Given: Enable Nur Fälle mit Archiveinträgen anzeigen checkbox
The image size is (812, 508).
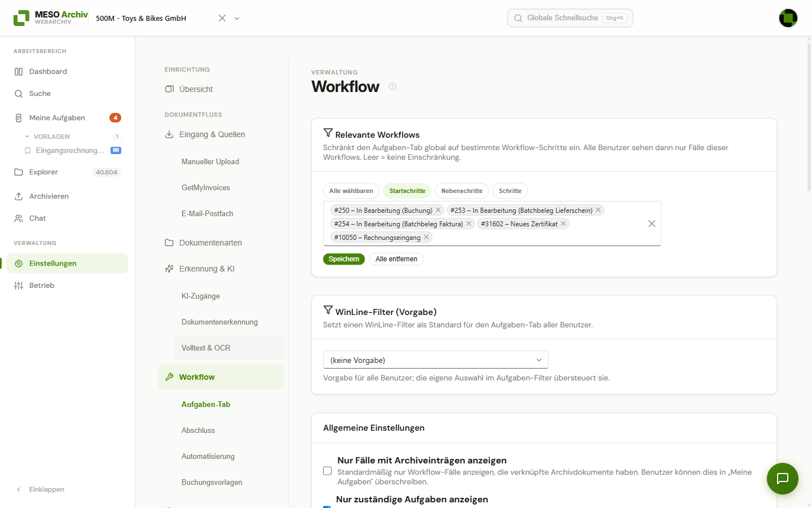Looking at the screenshot, I should coord(327,471).
